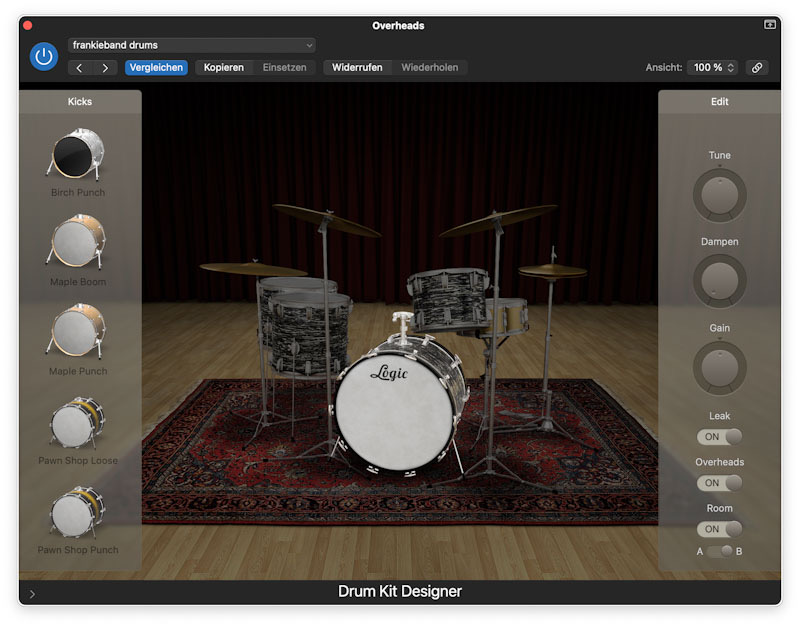Click the Einsetzen button
Viewport: 800px width, 627px height.
tap(284, 67)
